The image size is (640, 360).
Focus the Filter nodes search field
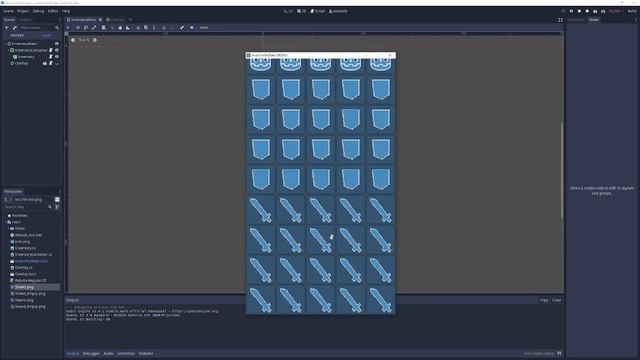click(x=36, y=28)
